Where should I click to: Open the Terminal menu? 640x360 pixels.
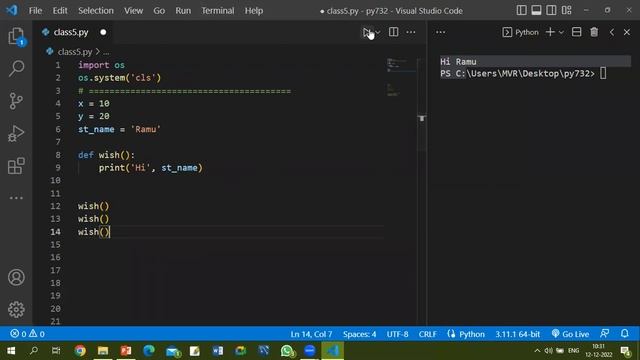(218, 11)
